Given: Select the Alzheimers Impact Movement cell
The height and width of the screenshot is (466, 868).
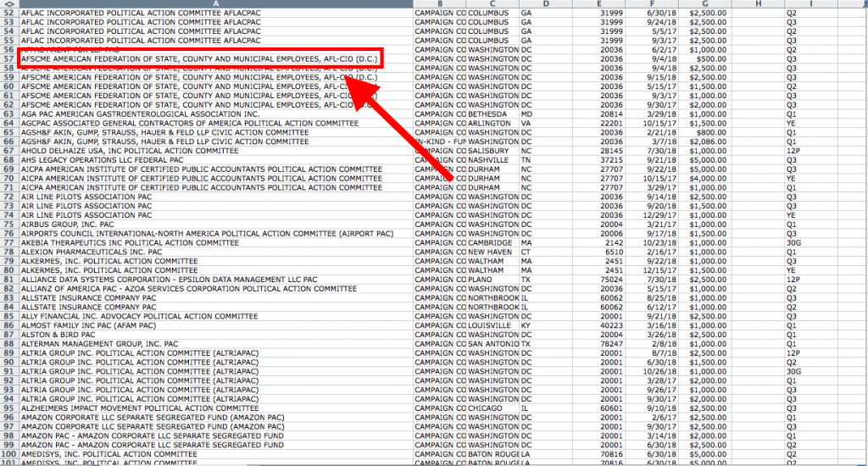Looking at the screenshot, I should [216, 408].
